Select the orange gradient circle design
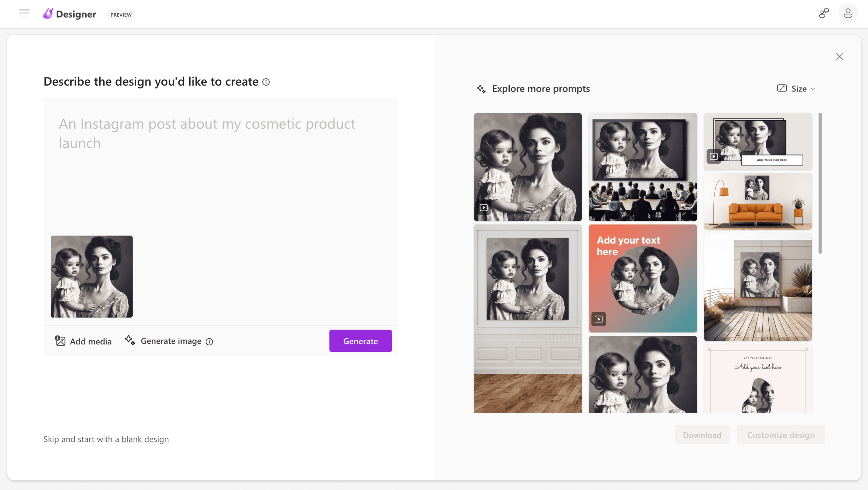This screenshot has width=868, height=490. pos(642,279)
